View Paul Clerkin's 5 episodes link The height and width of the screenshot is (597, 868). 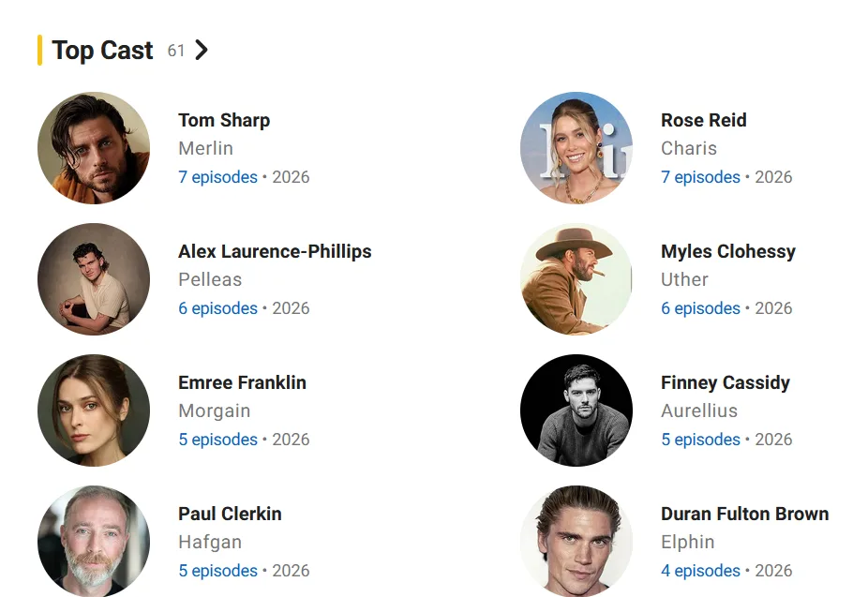(217, 571)
